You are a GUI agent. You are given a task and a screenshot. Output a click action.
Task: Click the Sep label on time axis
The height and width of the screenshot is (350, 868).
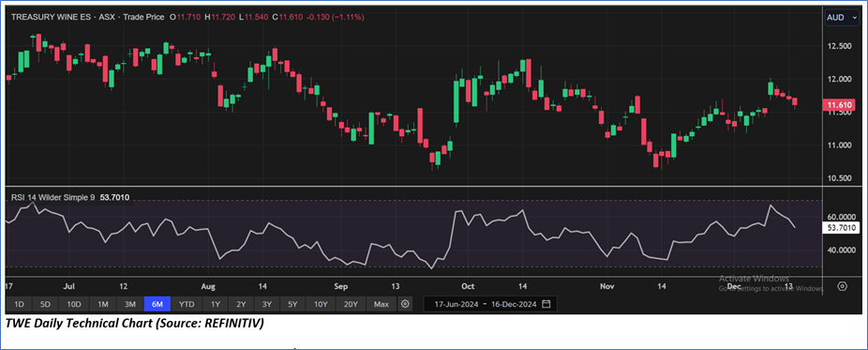(341, 286)
